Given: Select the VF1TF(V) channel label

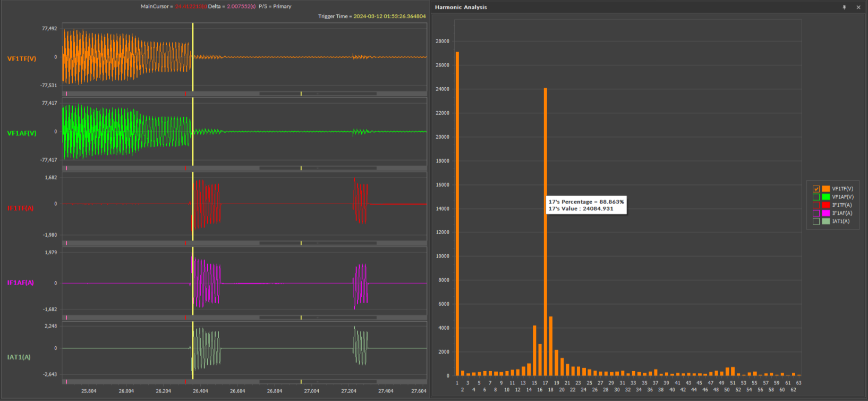Looking at the screenshot, I should (22, 59).
